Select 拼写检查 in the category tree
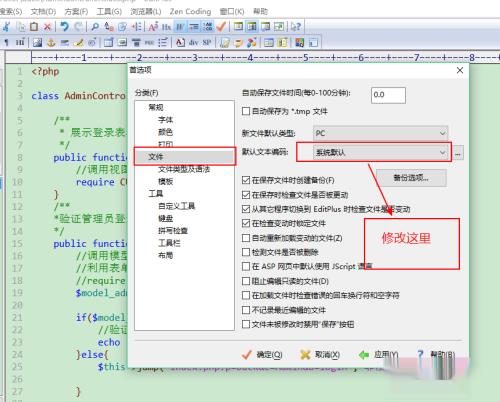 [173, 231]
